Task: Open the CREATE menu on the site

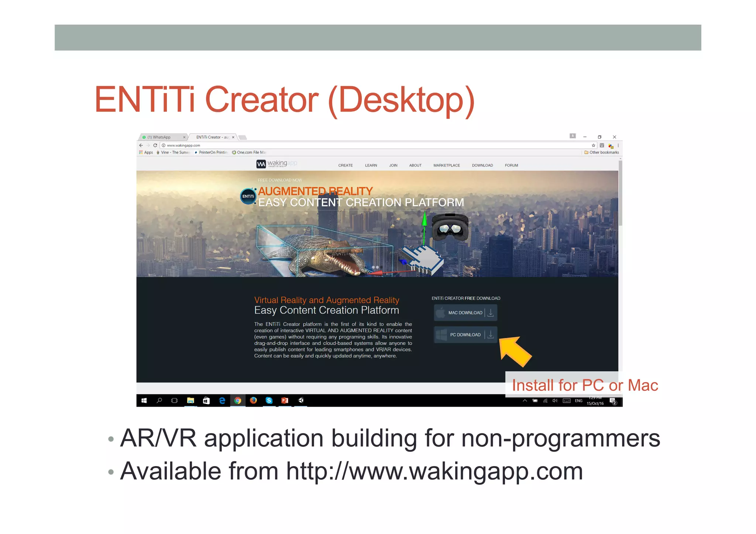Action: (x=346, y=165)
